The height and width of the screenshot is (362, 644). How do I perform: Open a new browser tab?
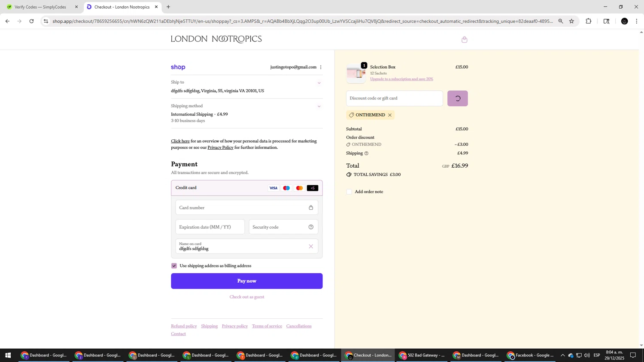tap(168, 7)
